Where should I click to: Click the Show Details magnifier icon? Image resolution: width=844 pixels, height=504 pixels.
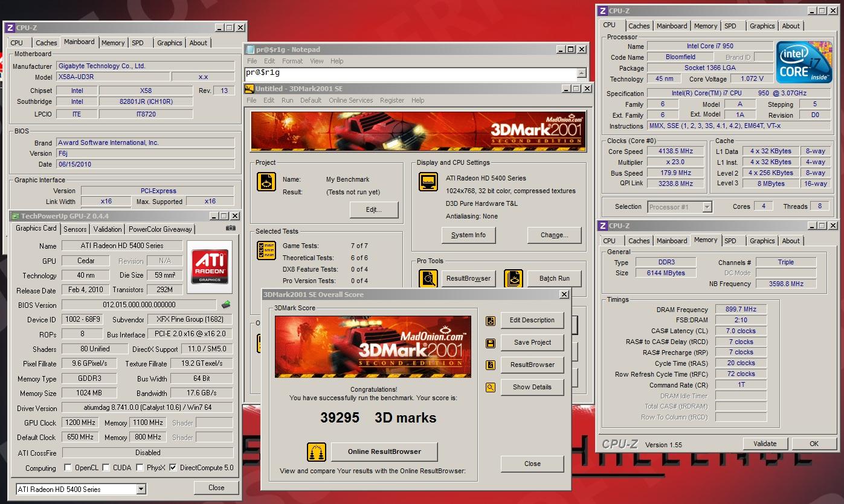pos(491,388)
